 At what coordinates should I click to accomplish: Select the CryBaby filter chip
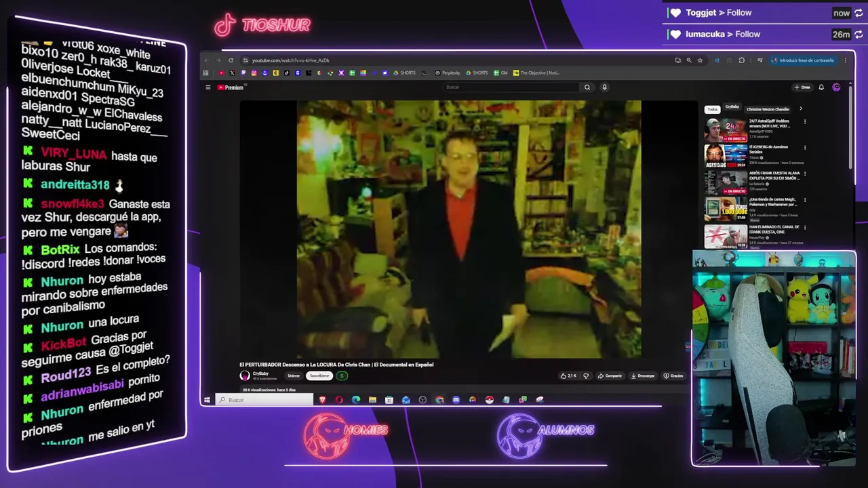click(x=732, y=107)
